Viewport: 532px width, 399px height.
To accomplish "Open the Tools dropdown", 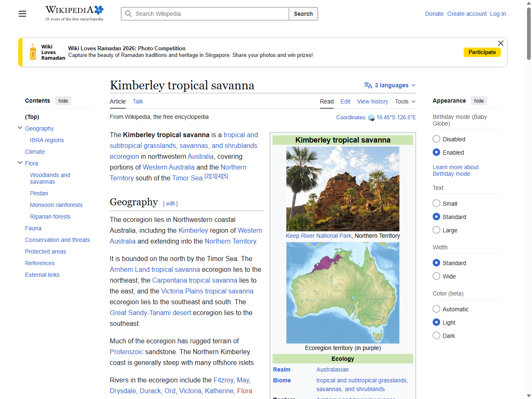I will pyautogui.click(x=404, y=101).
